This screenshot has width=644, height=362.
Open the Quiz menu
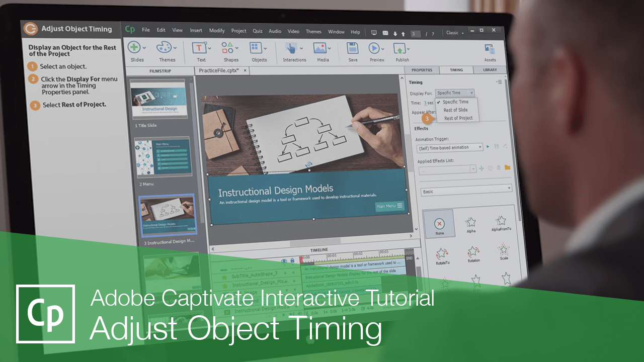[x=258, y=31]
